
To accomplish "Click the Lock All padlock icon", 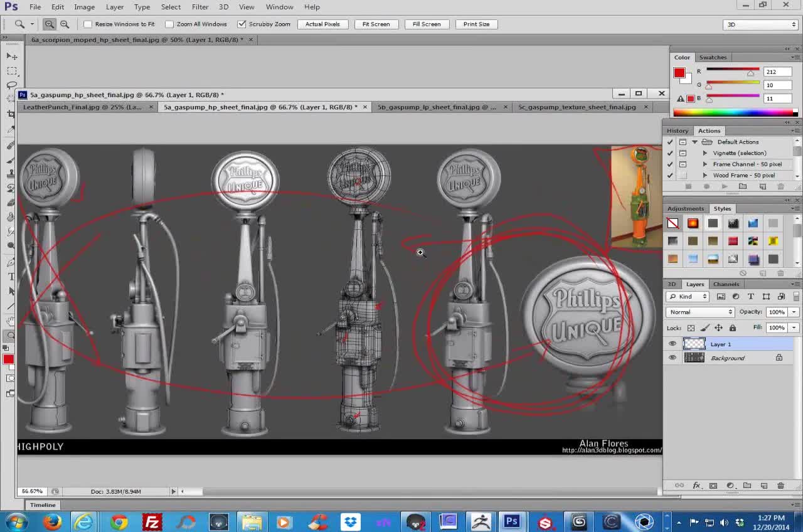I will 732,327.
